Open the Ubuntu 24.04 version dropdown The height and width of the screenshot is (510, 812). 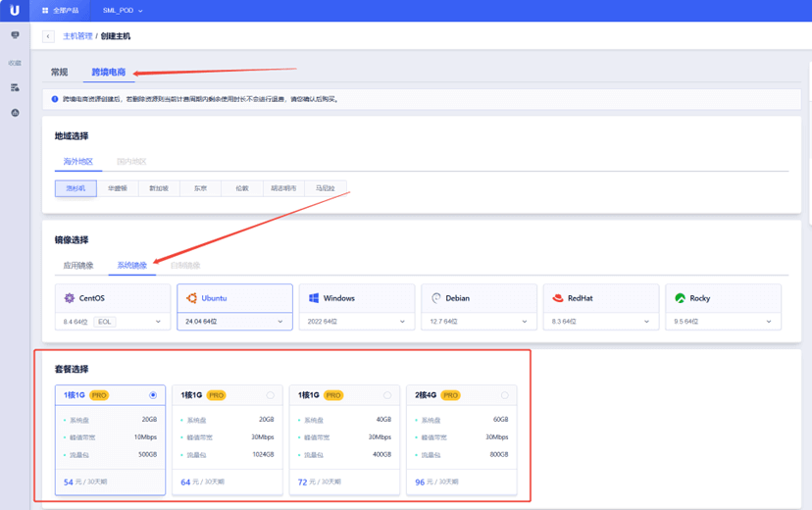[x=279, y=322]
